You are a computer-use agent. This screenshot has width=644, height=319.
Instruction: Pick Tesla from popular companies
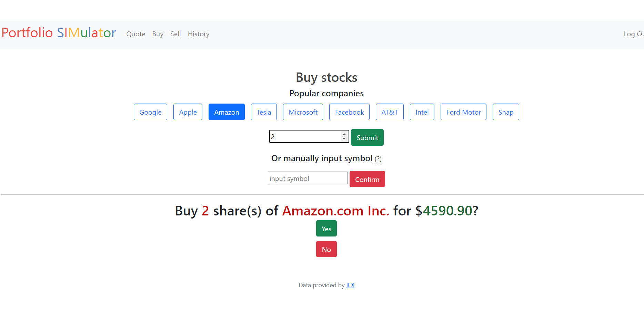tap(264, 112)
